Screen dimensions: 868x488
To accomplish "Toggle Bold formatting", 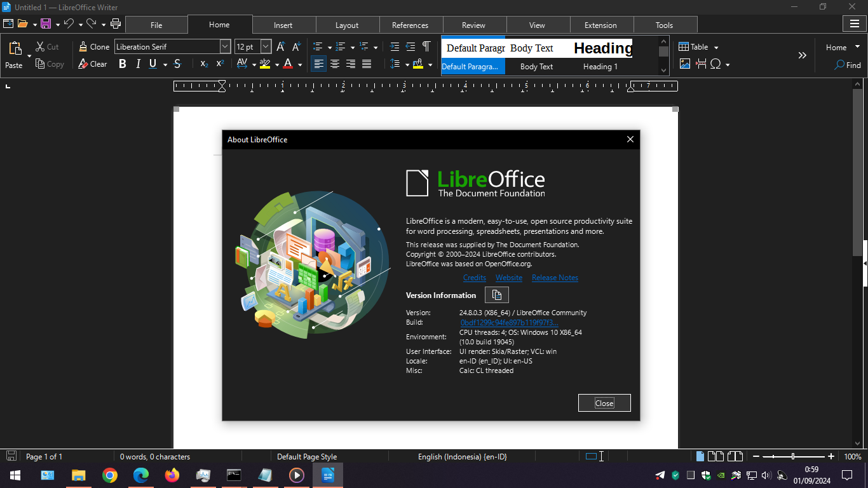I will [123, 64].
